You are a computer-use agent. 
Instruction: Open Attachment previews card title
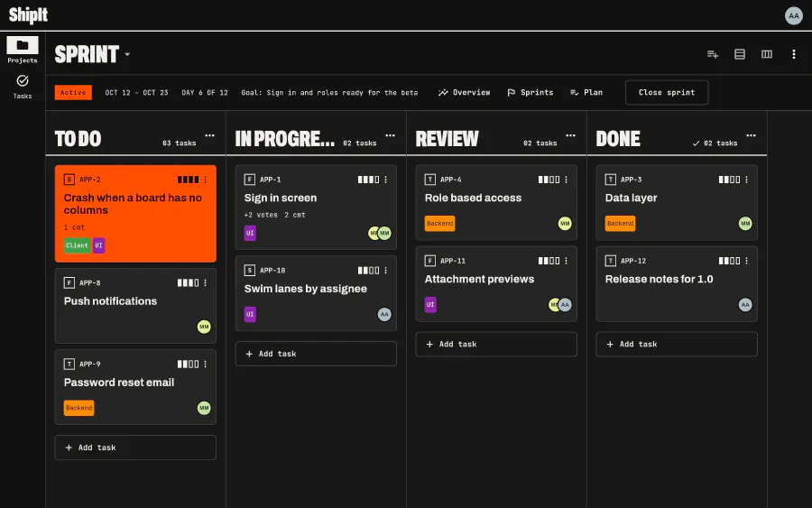pos(479,279)
